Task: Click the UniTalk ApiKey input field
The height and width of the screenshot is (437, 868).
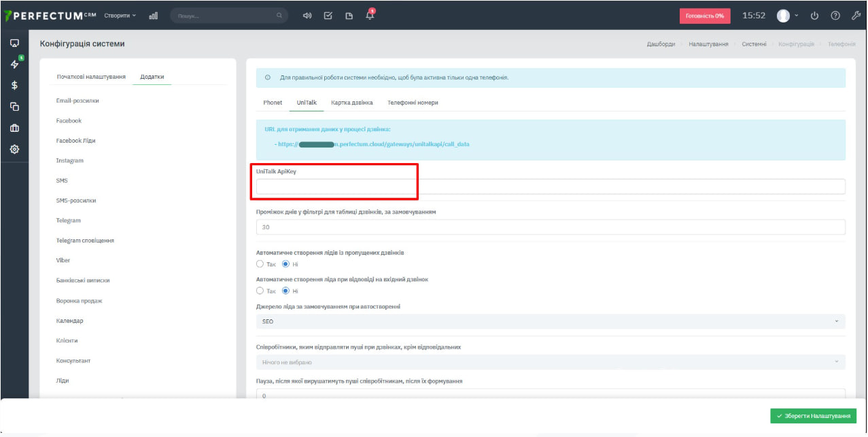Action: pos(551,187)
